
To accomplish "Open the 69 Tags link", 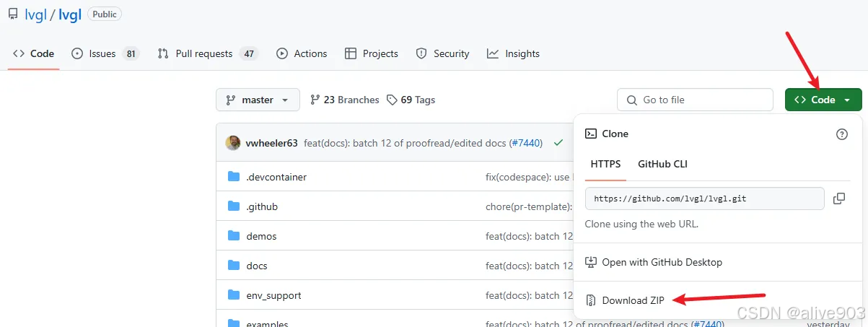I will click(x=411, y=100).
